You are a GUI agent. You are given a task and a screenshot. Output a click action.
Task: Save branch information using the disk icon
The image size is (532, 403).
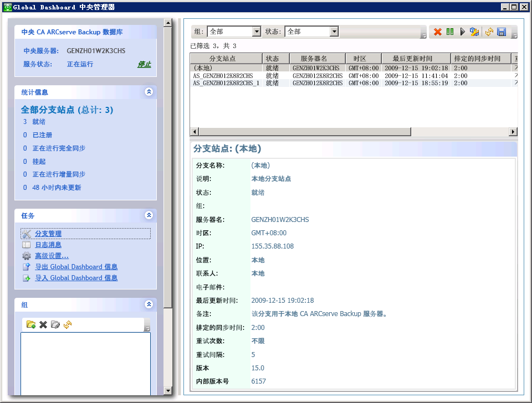click(x=501, y=32)
